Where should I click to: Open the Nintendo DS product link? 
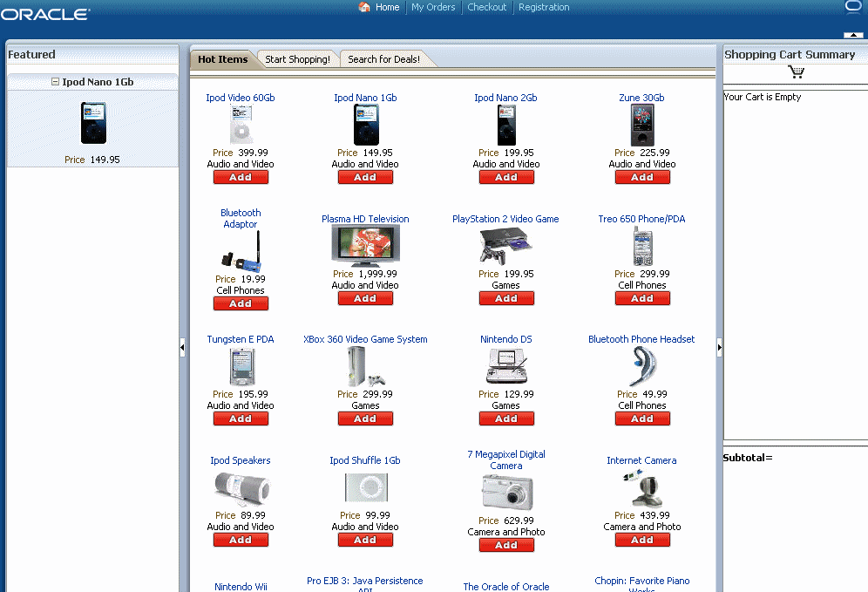coord(506,339)
